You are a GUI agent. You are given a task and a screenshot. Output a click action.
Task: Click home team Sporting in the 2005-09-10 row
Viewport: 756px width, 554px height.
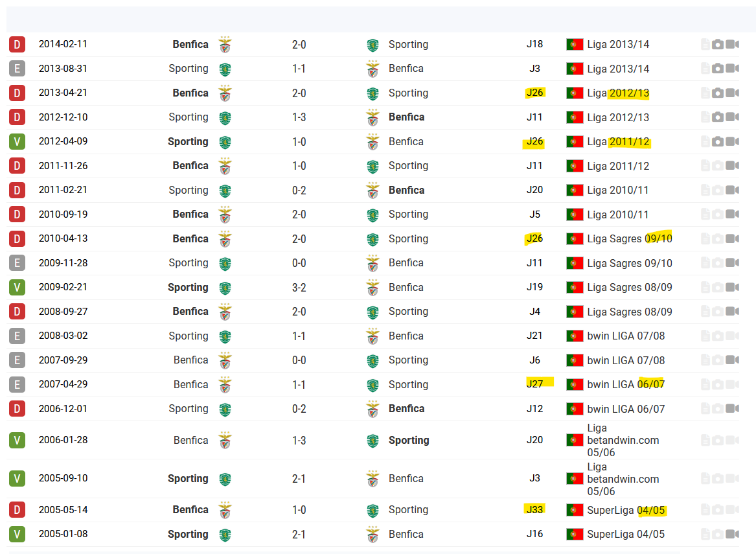coord(188,479)
